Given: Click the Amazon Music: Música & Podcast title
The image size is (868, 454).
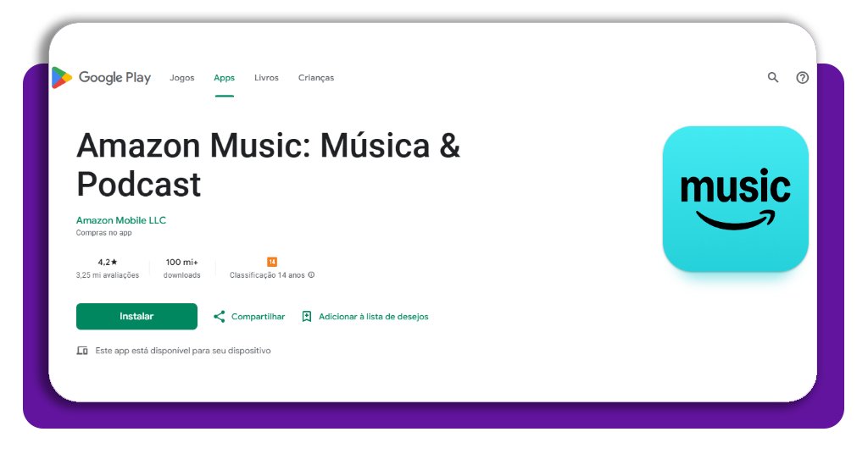Looking at the screenshot, I should [269, 165].
